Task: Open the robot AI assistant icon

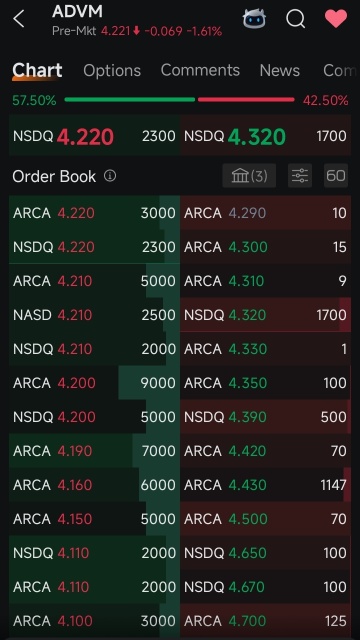Action: tap(254, 18)
